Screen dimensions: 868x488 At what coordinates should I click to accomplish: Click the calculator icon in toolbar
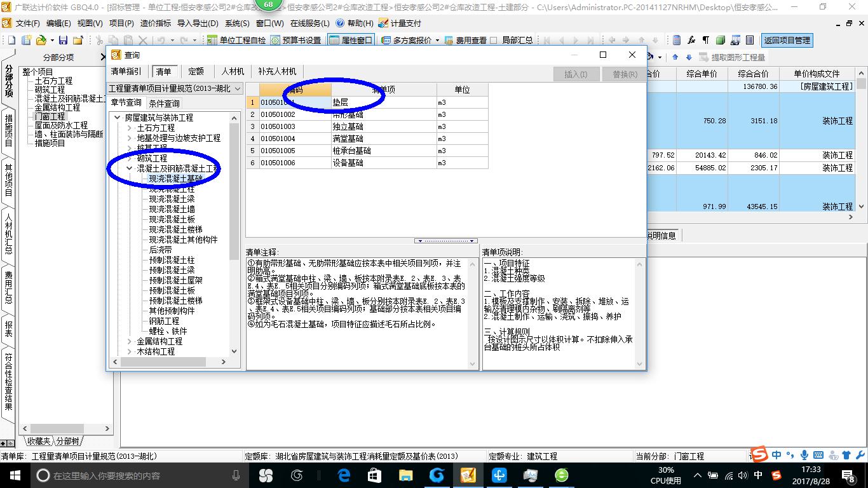click(677, 40)
